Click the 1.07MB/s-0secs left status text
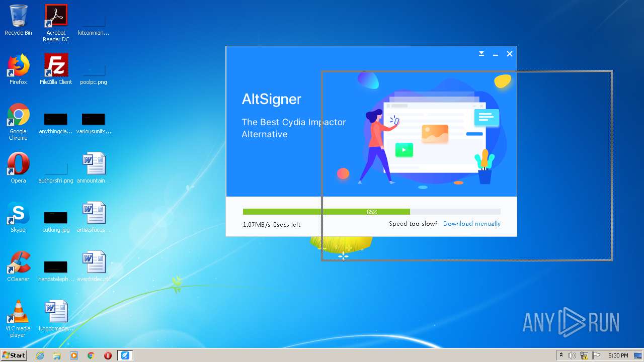Screen dimensions: 644x362 click(272, 225)
